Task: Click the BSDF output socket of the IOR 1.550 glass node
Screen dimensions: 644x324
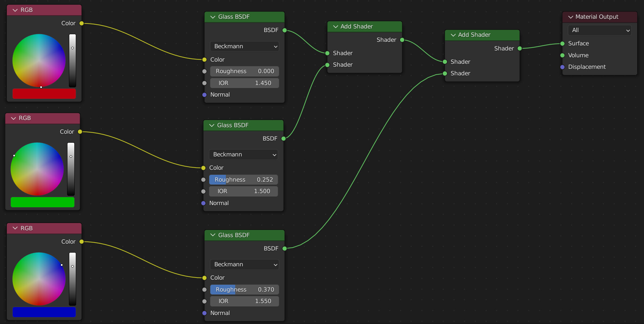Action: (x=285, y=248)
